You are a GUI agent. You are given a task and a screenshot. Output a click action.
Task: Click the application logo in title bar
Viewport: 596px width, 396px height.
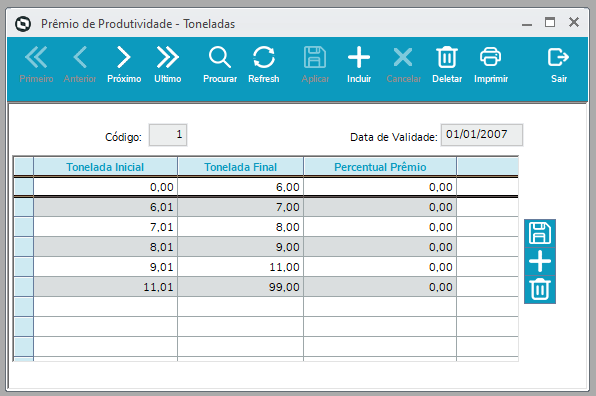[23, 24]
